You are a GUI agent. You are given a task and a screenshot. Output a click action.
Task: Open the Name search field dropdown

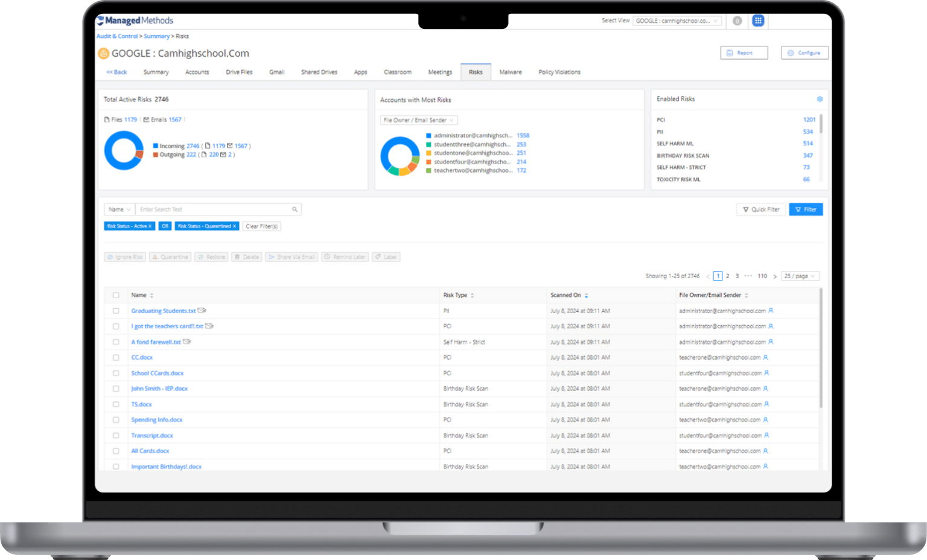pos(119,209)
